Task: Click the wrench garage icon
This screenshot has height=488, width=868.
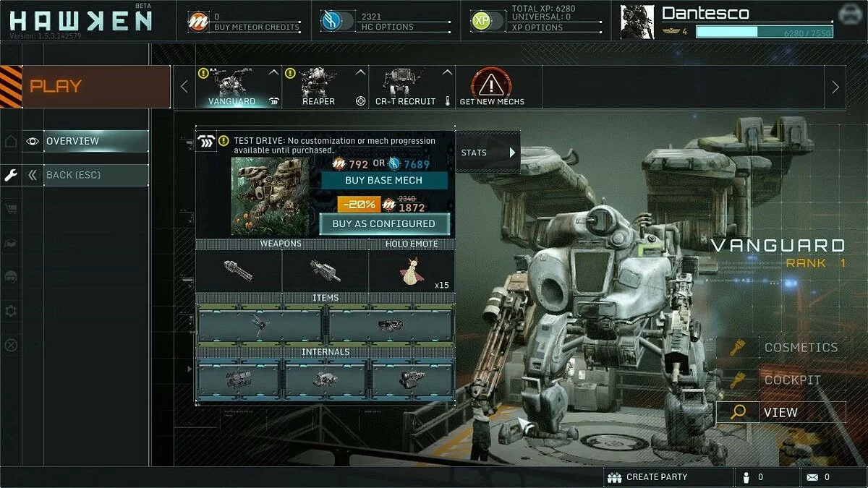Action: pos(11,175)
